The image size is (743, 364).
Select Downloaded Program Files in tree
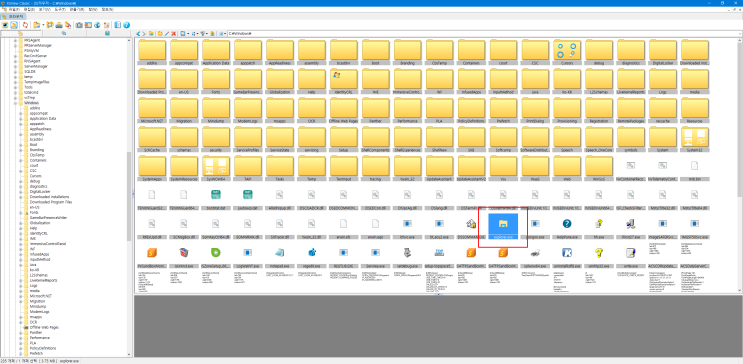pos(51,202)
